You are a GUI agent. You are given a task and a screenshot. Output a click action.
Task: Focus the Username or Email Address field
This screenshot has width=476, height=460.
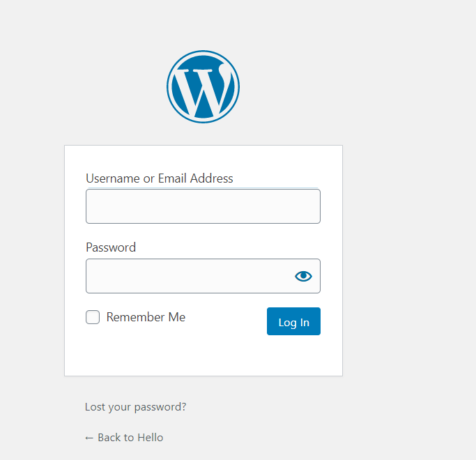point(203,206)
